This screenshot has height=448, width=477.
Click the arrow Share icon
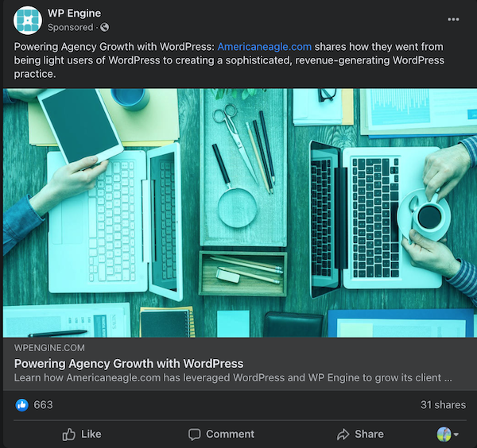click(x=343, y=434)
